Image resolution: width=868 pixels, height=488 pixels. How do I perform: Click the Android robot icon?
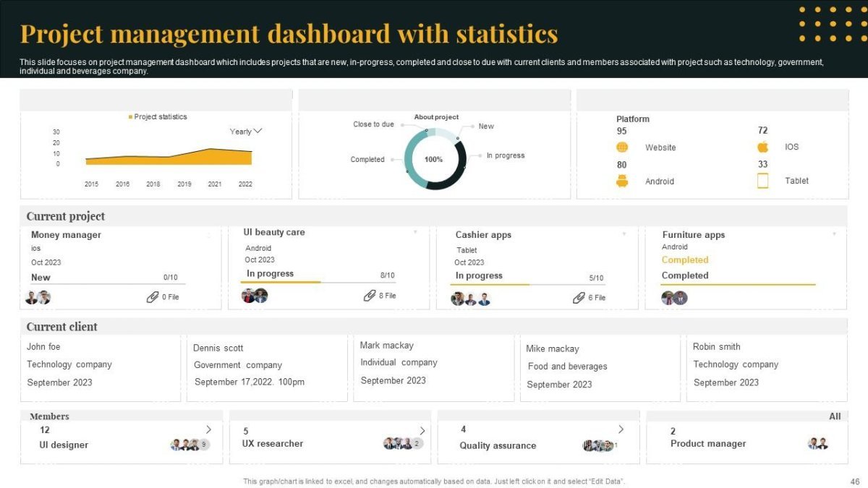tap(622, 181)
